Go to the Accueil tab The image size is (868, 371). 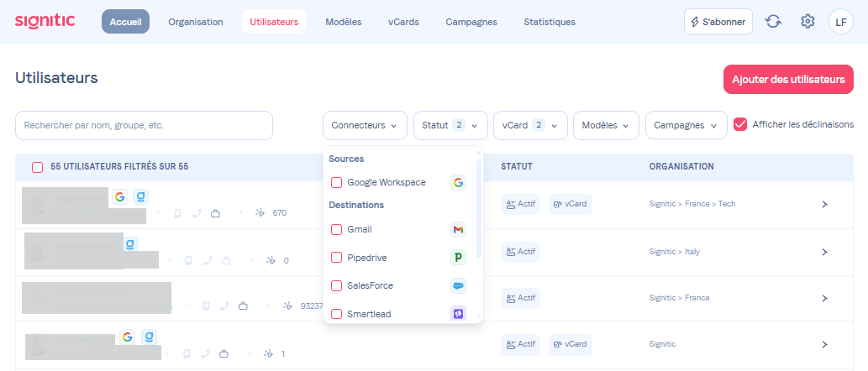[x=126, y=22]
